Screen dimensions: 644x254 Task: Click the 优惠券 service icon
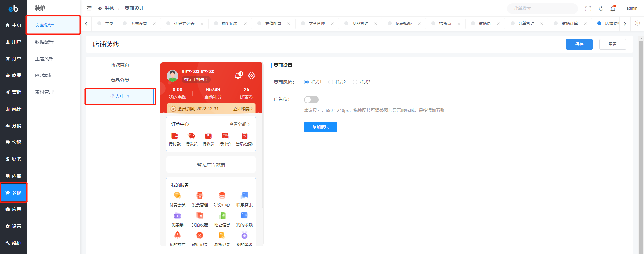coord(177,215)
